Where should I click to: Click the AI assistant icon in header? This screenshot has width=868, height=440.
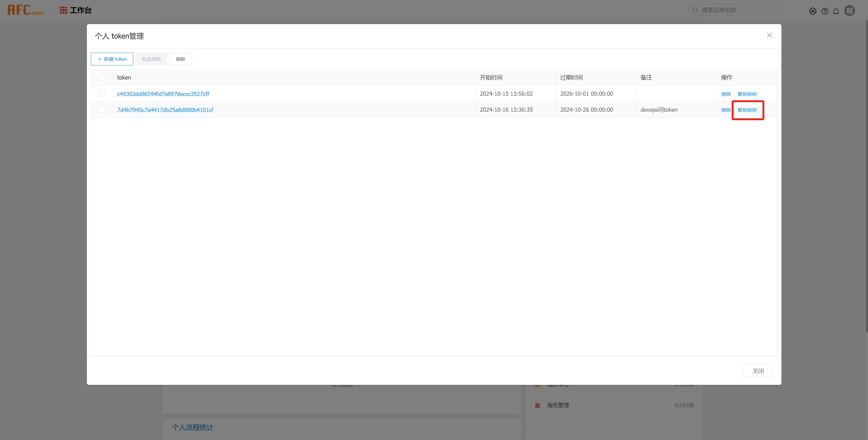(813, 11)
